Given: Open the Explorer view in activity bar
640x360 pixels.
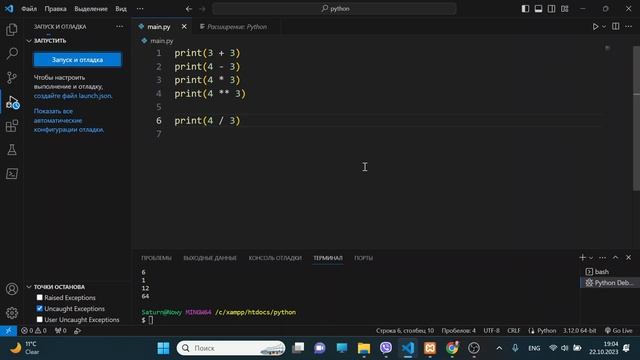Looking at the screenshot, I should click(12, 30).
